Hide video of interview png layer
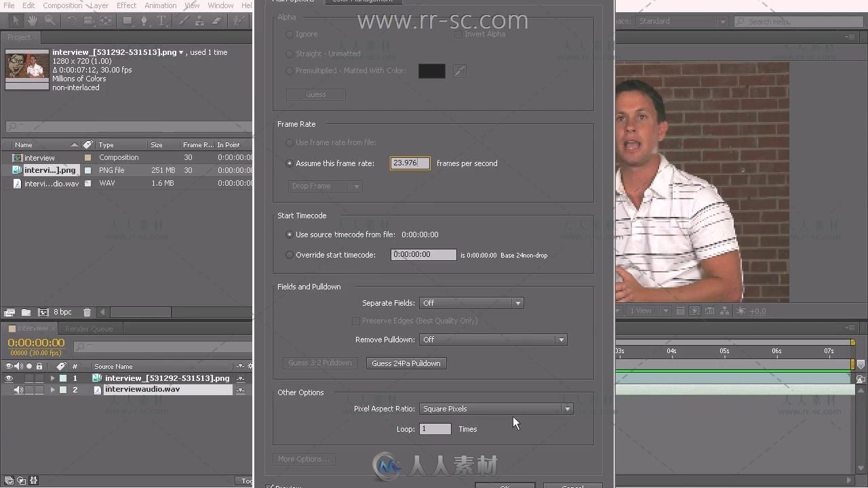 [x=9, y=378]
